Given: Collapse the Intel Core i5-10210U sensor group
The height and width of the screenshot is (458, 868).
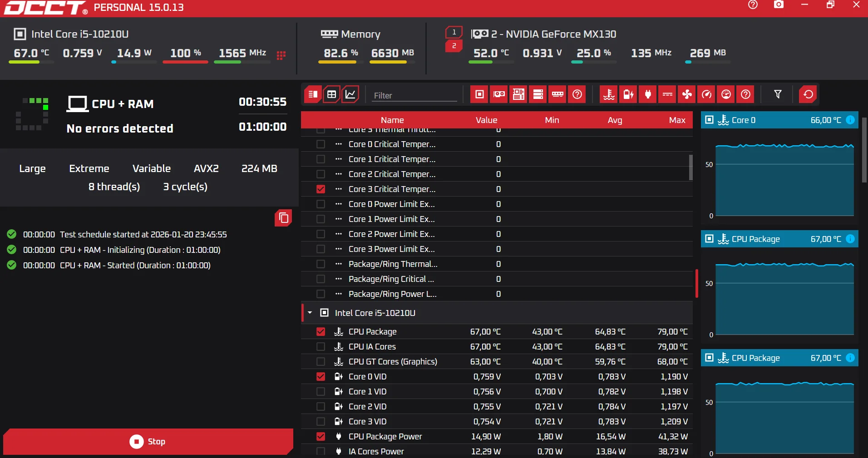Looking at the screenshot, I should (310, 313).
